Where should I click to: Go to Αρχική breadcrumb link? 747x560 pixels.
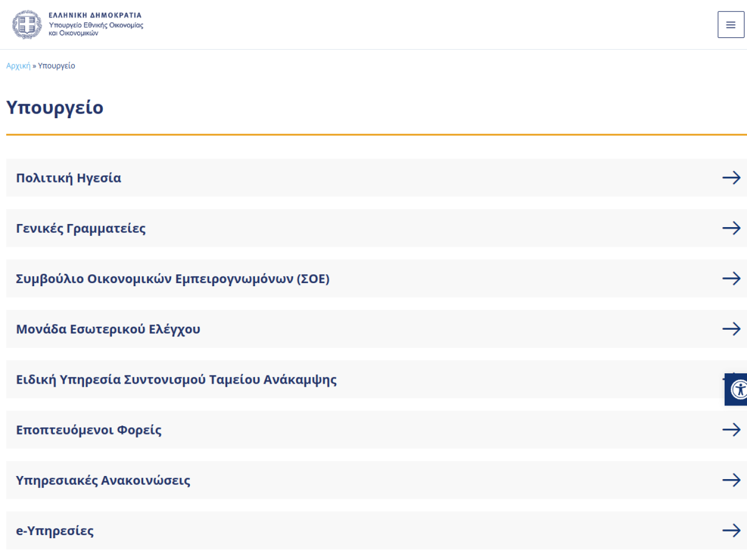[x=18, y=66]
